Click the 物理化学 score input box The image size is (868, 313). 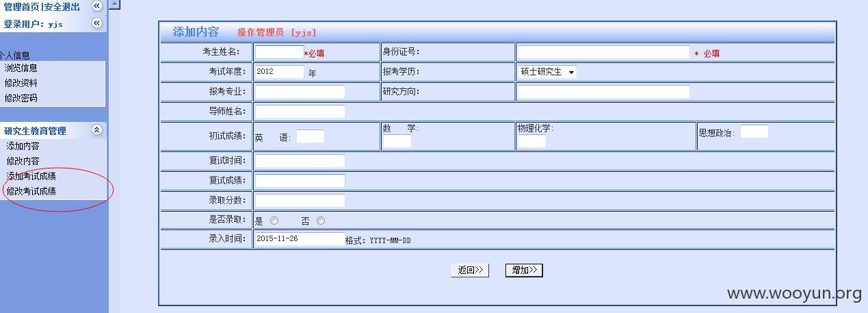coord(532,142)
